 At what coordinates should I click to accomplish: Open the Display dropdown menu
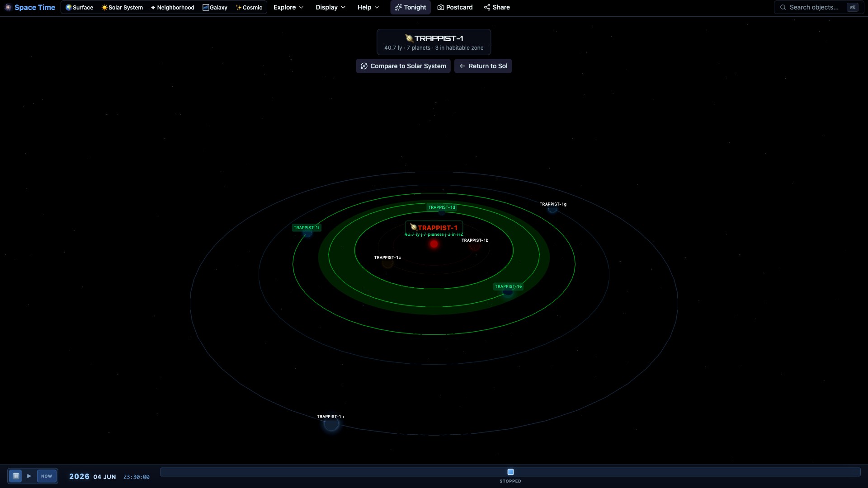pos(330,7)
